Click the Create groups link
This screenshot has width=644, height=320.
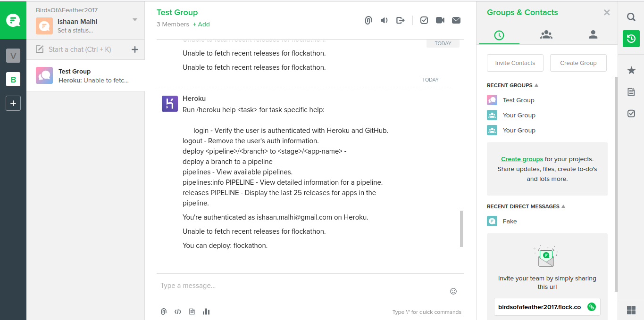coord(522,159)
